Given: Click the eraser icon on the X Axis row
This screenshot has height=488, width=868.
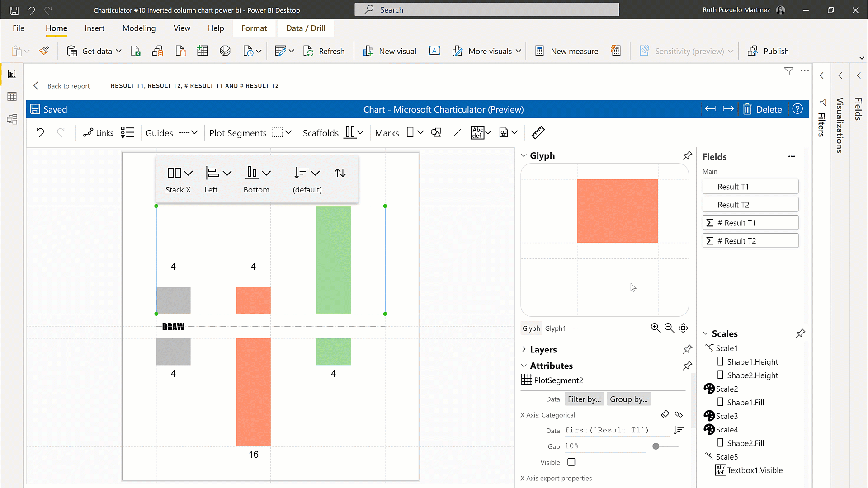Looking at the screenshot, I should tap(665, 414).
